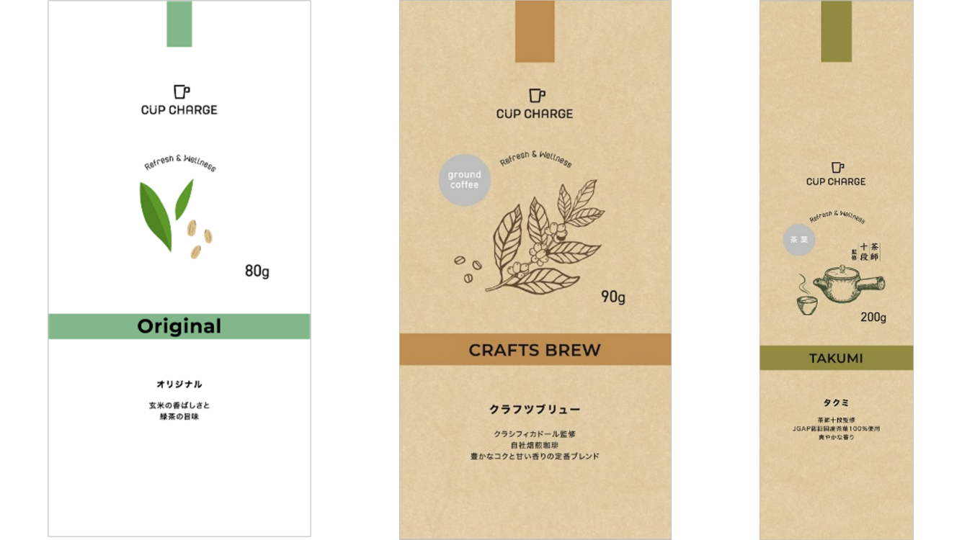Click the 200g weight text
Viewport: 980px width, 540px height.
pos(873,318)
